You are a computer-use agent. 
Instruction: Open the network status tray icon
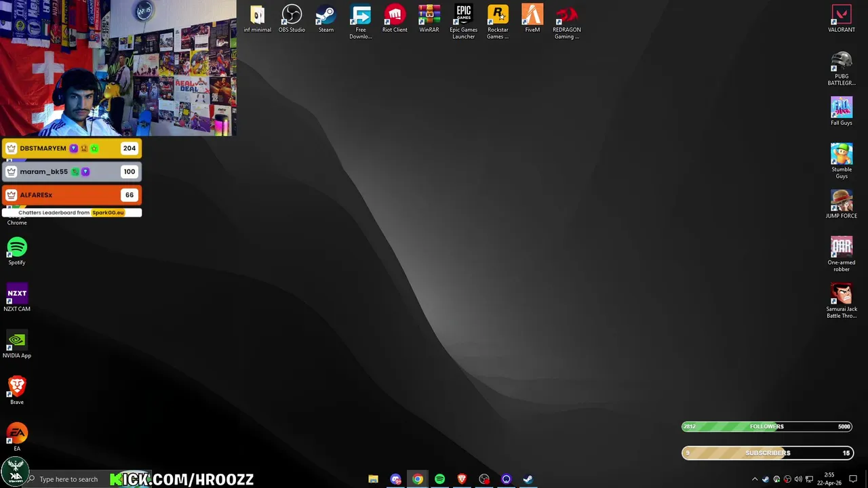pyautogui.click(x=809, y=479)
